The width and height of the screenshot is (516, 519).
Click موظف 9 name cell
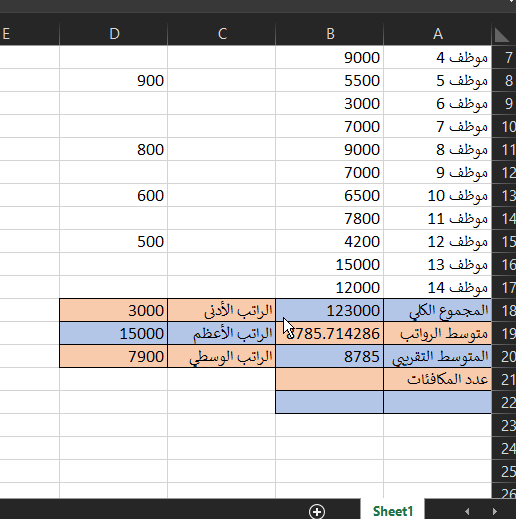[x=438, y=172]
